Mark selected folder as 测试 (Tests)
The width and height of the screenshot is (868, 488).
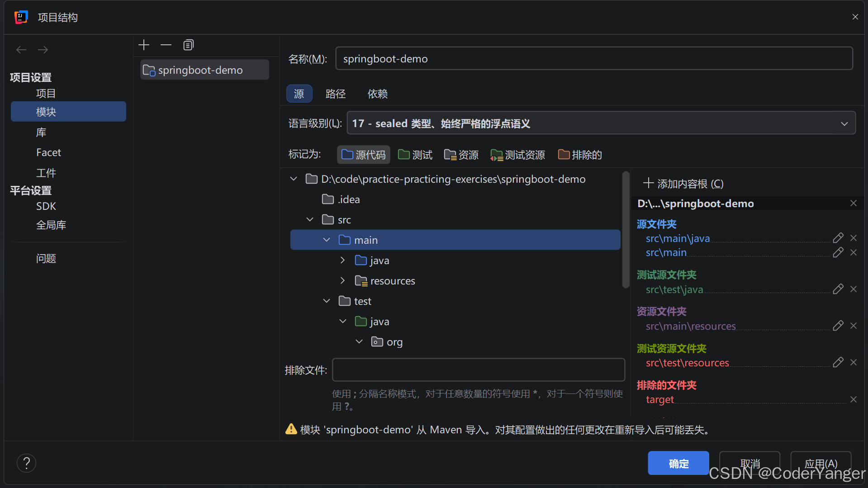[x=415, y=155]
